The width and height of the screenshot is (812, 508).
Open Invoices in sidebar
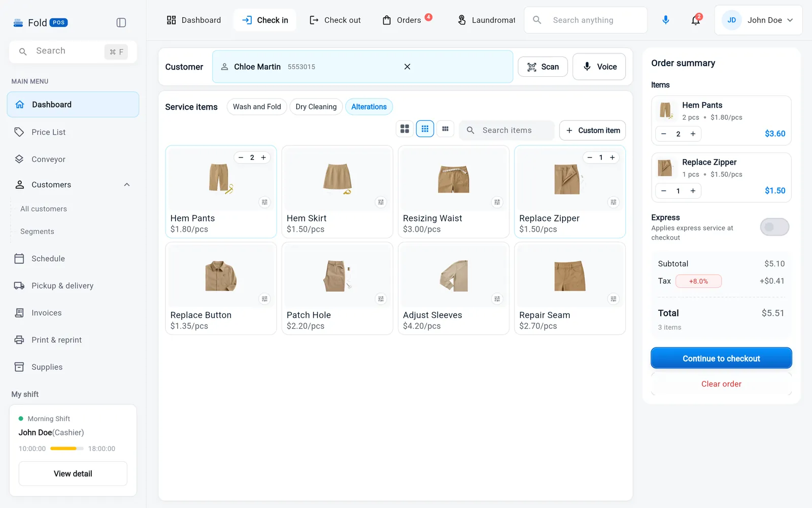(x=73, y=313)
